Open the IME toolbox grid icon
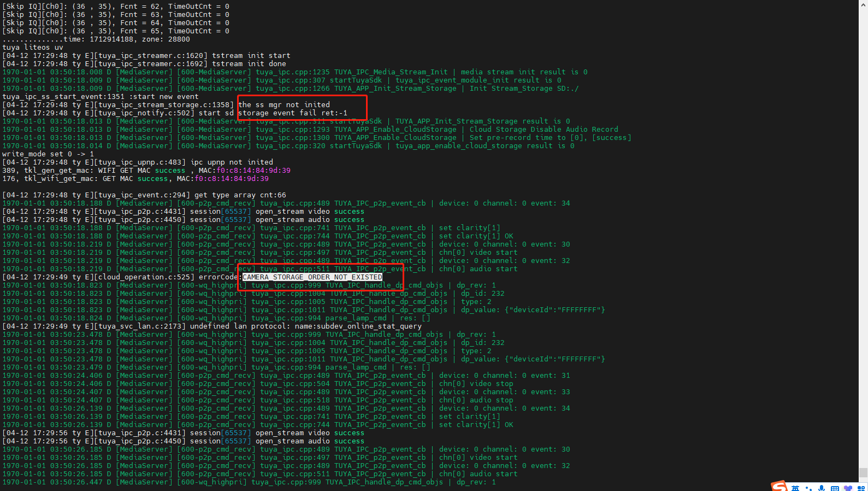Screen dimensions: 868x491 [x=861, y=488]
